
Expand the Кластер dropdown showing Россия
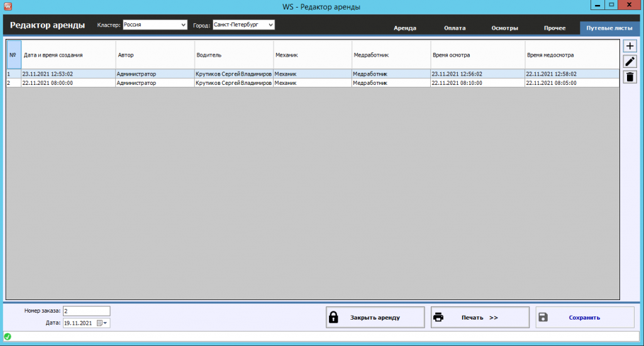183,25
